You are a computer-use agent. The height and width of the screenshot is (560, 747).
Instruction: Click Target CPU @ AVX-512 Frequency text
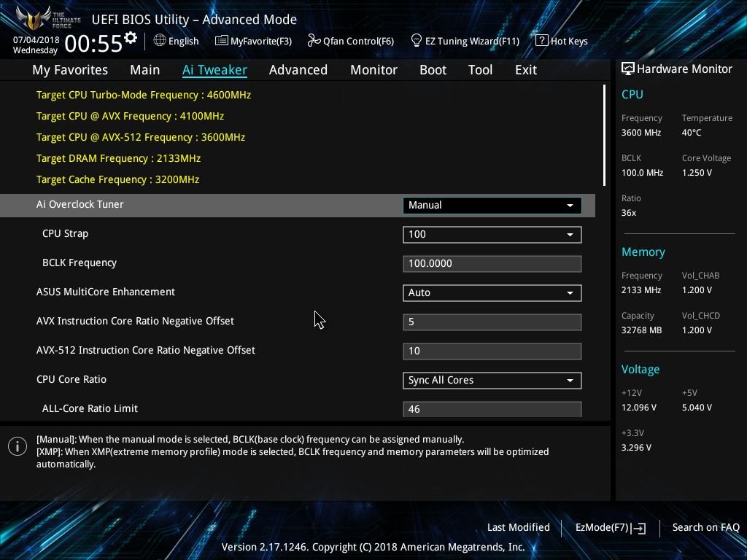click(141, 137)
